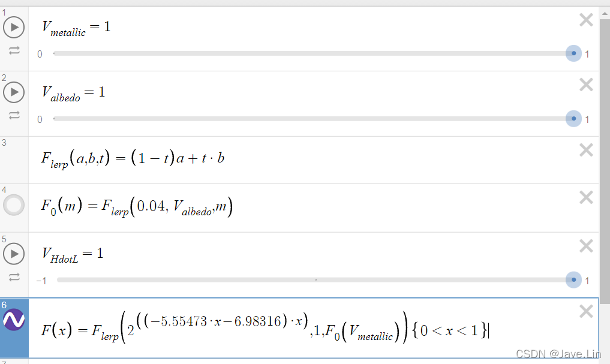Show the hidden F_0(m) graph
The width and height of the screenshot is (610, 364).
click(x=14, y=205)
